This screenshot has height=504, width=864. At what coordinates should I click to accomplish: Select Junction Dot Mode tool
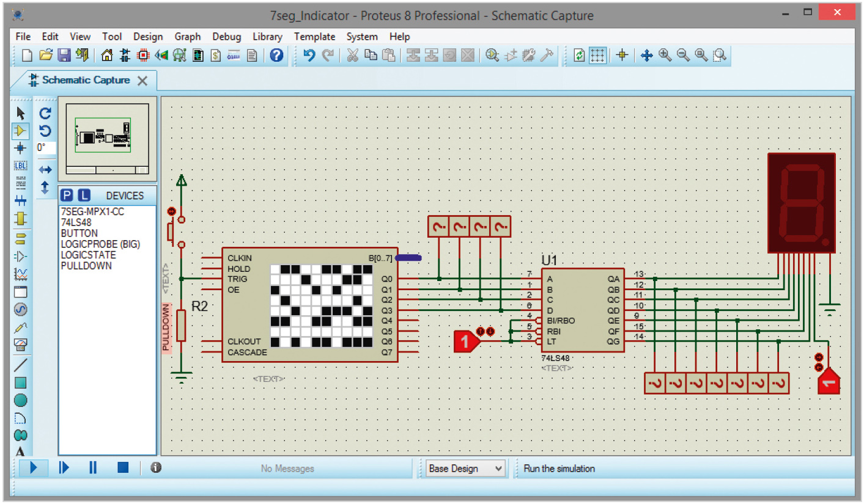coord(21,148)
